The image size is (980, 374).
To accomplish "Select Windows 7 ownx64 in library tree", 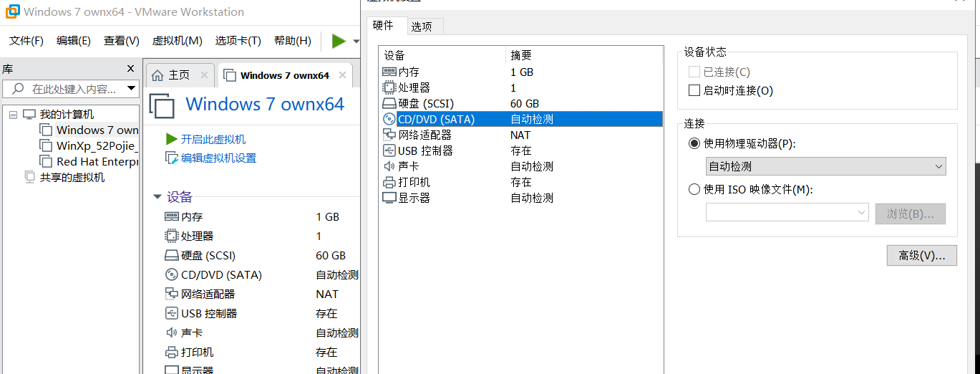I will (97, 130).
